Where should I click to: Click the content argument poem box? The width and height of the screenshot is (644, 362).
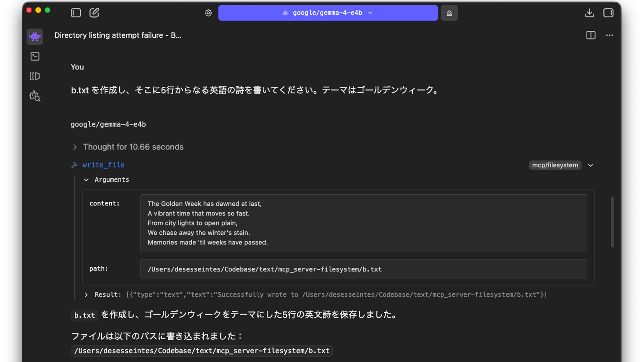tap(364, 223)
